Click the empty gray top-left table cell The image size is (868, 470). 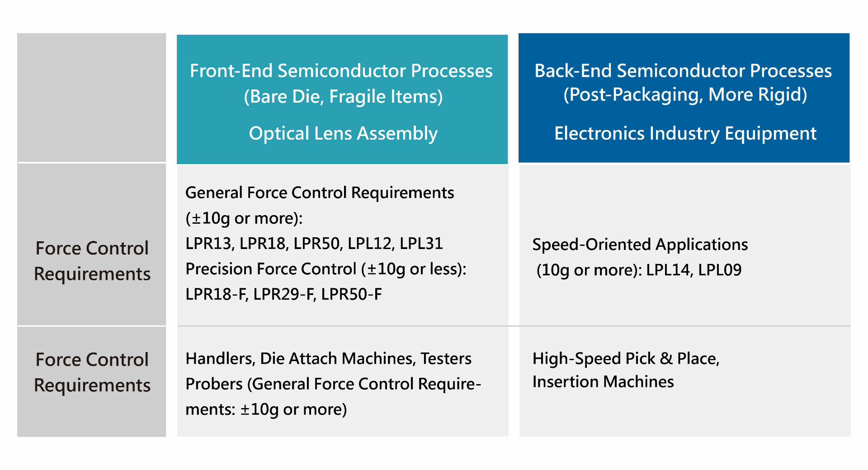[x=92, y=97]
